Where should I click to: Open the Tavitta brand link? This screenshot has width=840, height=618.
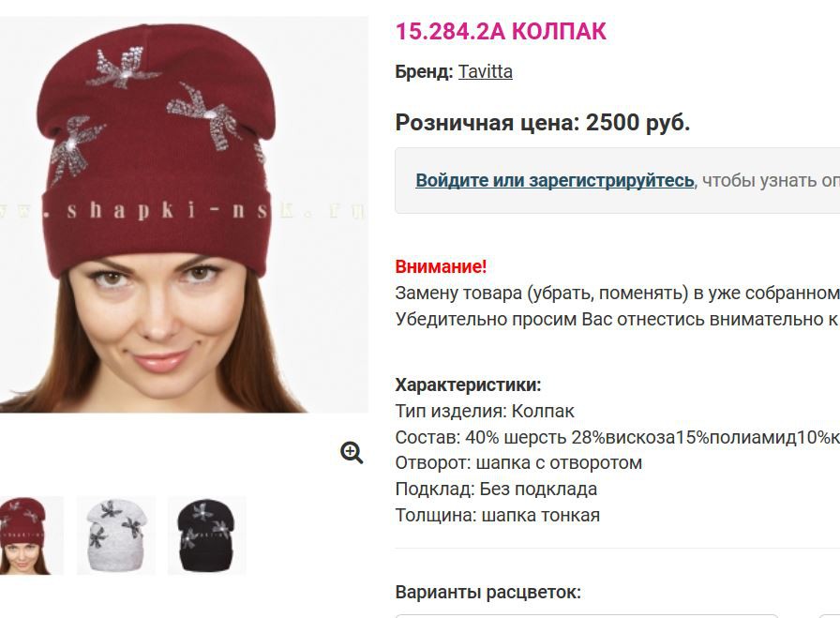point(486,71)
